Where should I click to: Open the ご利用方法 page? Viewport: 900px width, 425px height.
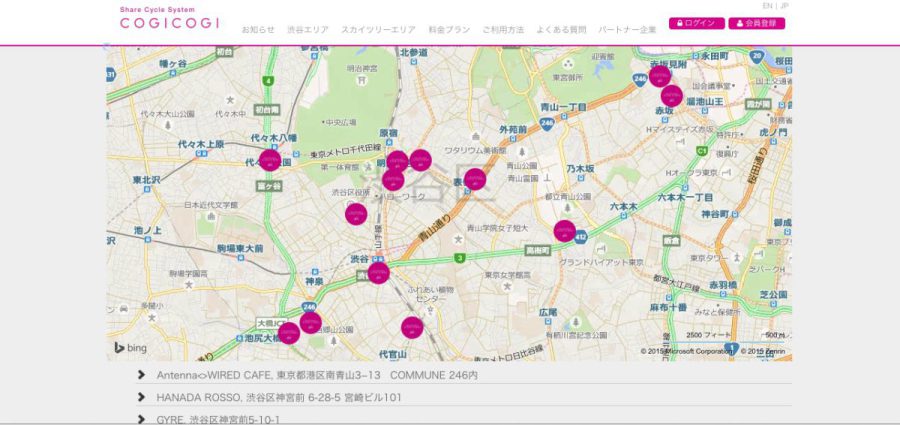coord(503,30)
